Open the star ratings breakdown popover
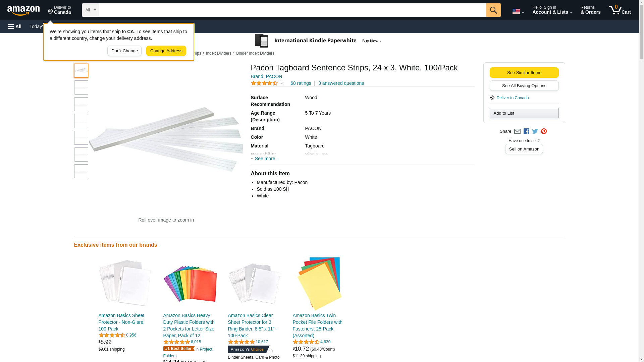 click(267, 83)
